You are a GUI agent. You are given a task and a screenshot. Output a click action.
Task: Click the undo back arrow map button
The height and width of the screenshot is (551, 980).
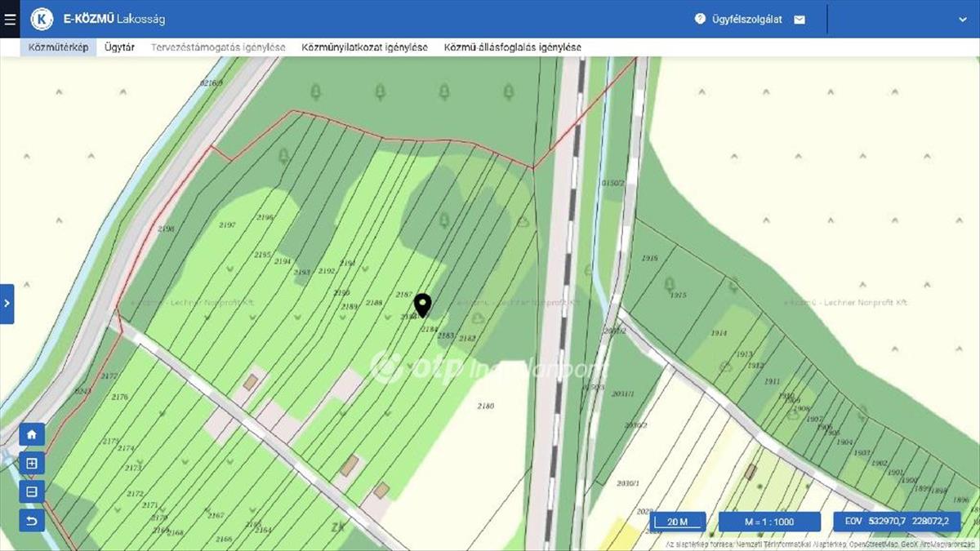32,520
